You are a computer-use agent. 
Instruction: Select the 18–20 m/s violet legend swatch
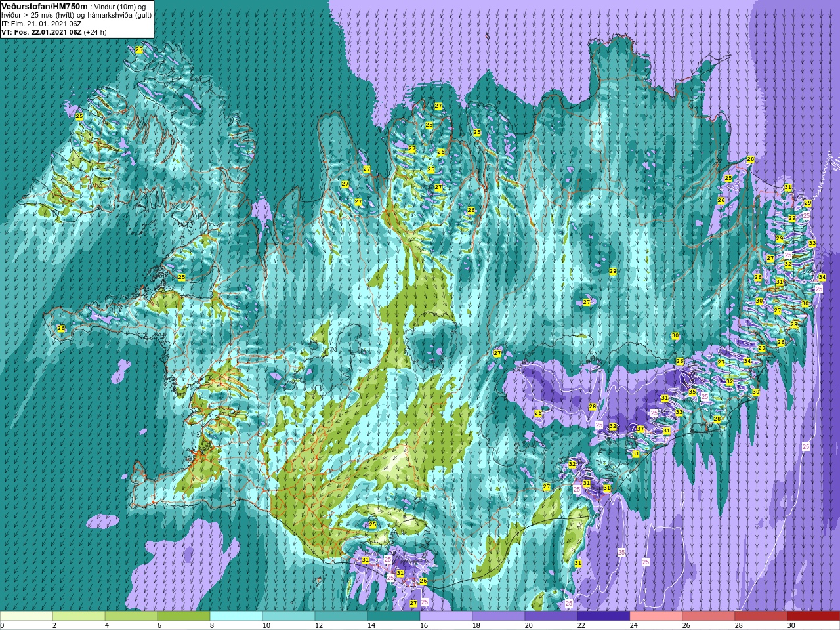[499, 616]
